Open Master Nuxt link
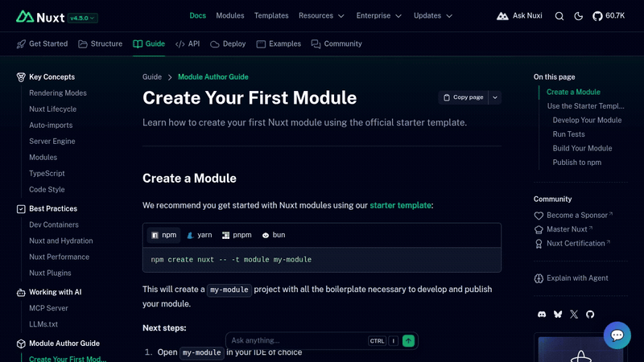The image size is (644, 362). [563, 229]
